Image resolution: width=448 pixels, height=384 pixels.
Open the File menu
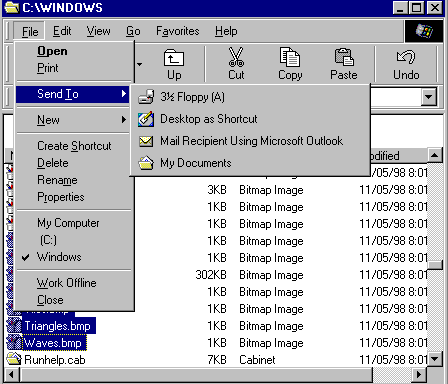tap(30, 31)
